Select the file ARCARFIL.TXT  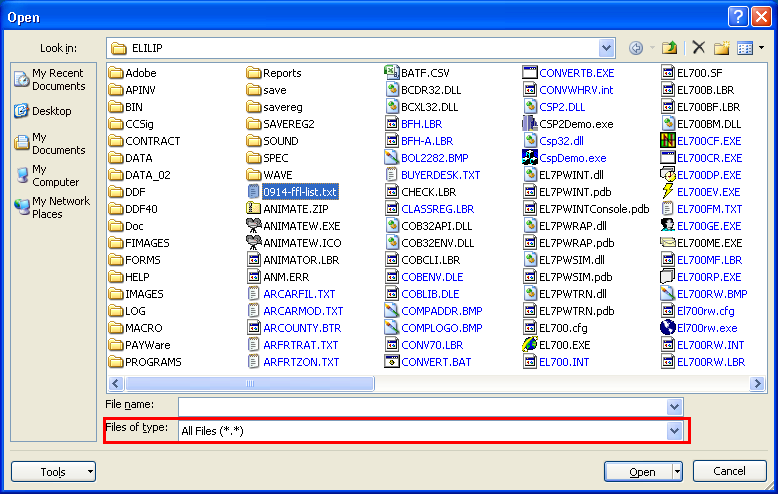pos(291,294)
